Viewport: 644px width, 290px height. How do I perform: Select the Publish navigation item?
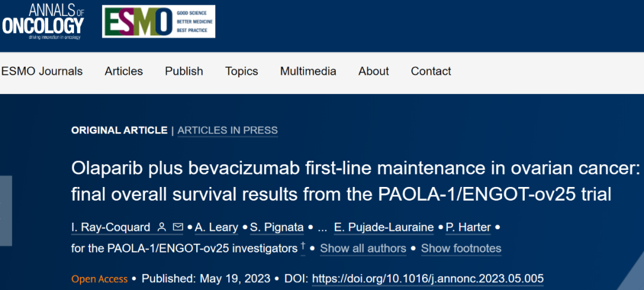click(x=184, y=71)
